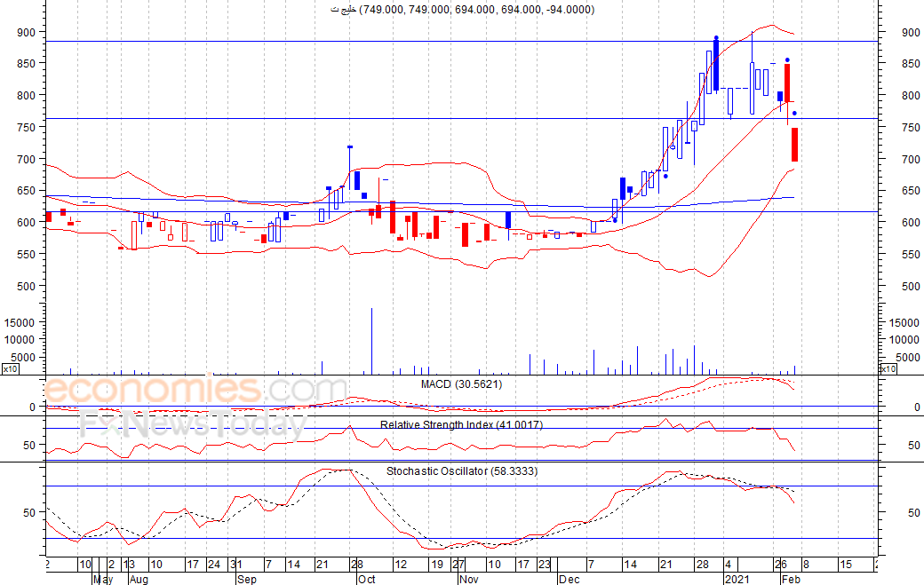Click the 5000 volume label on the left axis
924x585 pixels.
click(22, 357)
